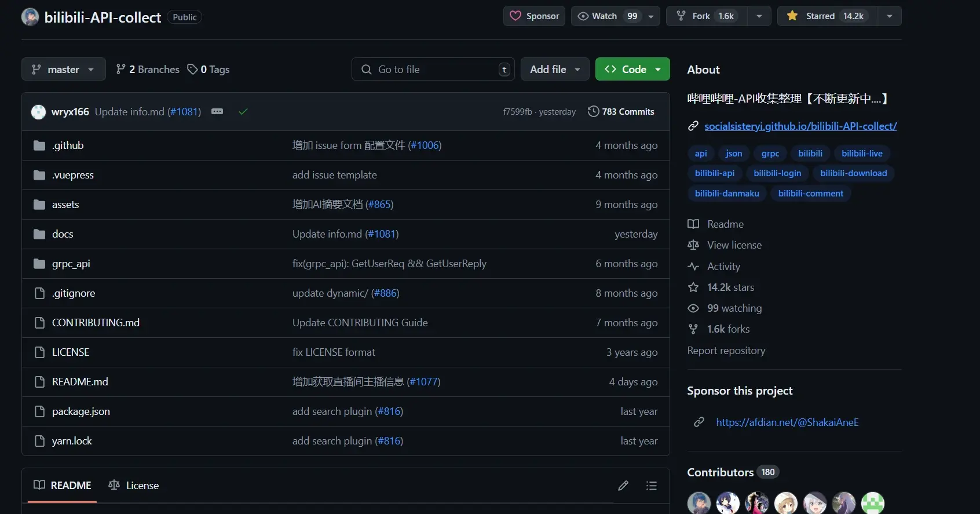The image size is (980, 514).
Task: Open the master branch dropdown
Action: (64, 70)
